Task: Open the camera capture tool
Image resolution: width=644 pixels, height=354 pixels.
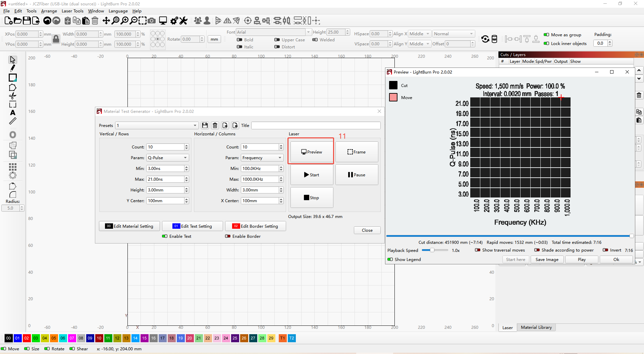Action: pos(152,21)
